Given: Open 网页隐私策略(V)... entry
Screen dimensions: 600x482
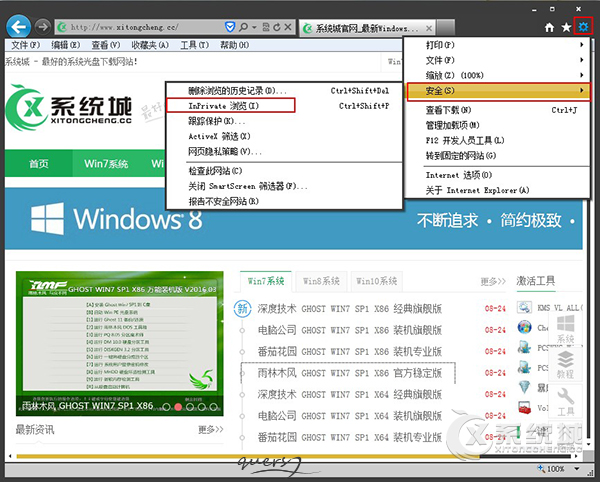Looking at the screenshot, I should coord(284,151).
